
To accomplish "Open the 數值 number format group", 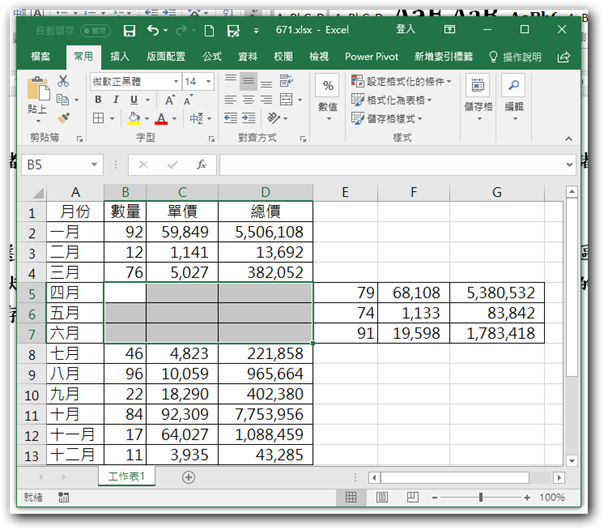I will point(328,98).
